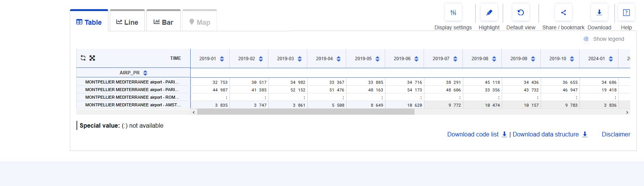Click the Highlight marker icon
The height and width of the screenshot is (186, 644).
click(x=489, y=13)
